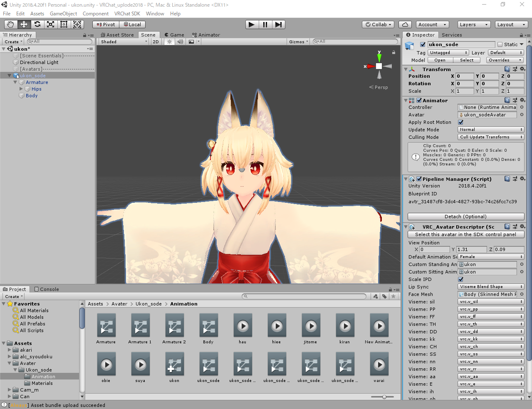This screenshot has width=532, height=409.
Task: Open the Scene effects image icon
Action: [x=191, y=42]
